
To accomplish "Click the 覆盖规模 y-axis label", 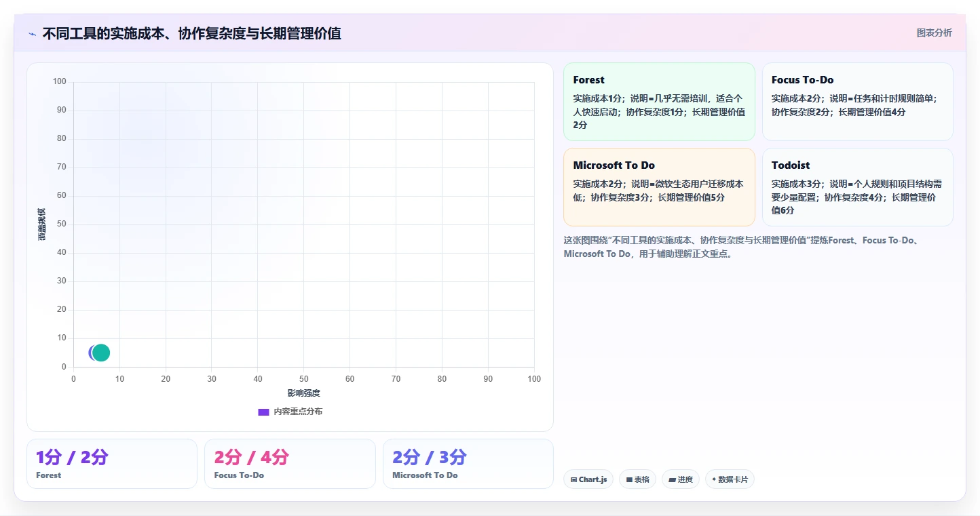I will [42, 224].
